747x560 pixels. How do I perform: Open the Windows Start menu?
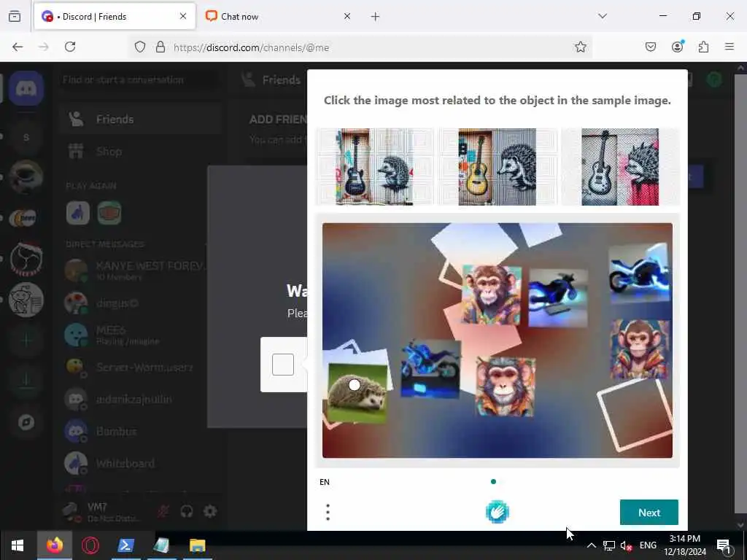pos(18,545)
